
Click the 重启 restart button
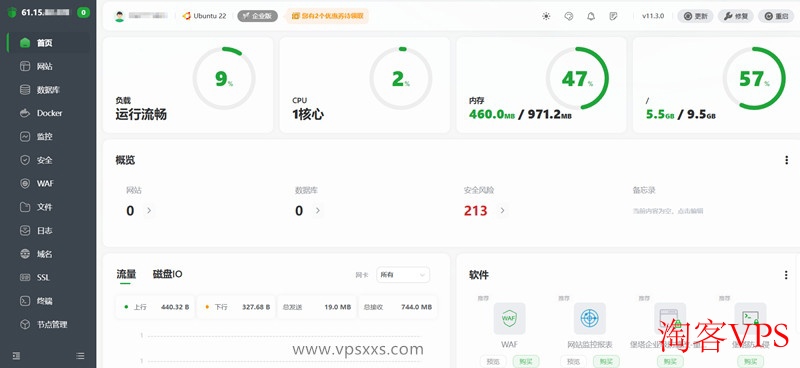tap(776, 16)
